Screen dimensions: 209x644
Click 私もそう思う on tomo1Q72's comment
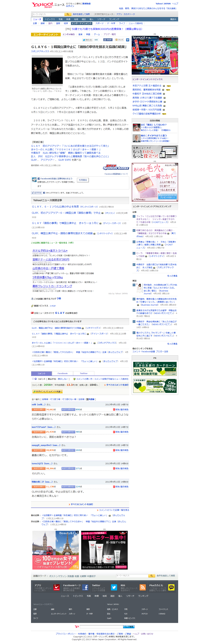38,469
